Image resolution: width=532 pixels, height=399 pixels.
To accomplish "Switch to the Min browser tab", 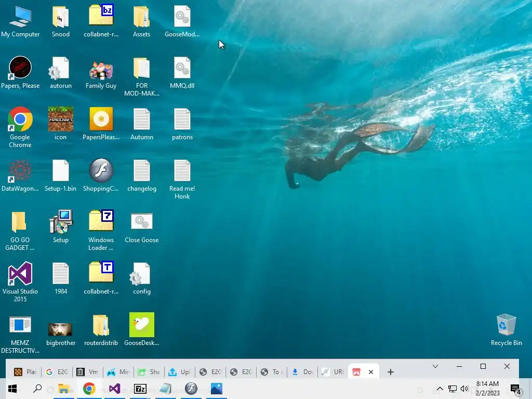I will point(118,372).
